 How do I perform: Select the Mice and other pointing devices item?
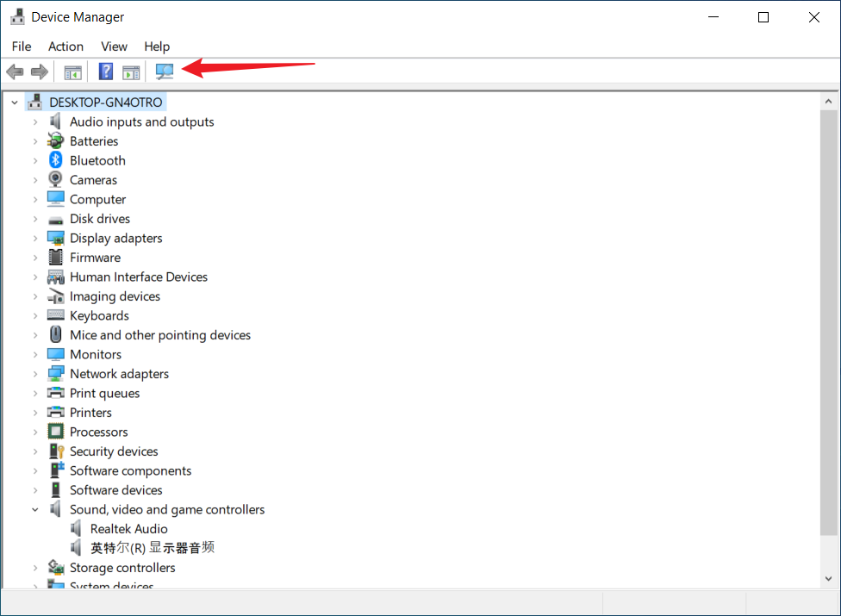(x=160, y=335)
